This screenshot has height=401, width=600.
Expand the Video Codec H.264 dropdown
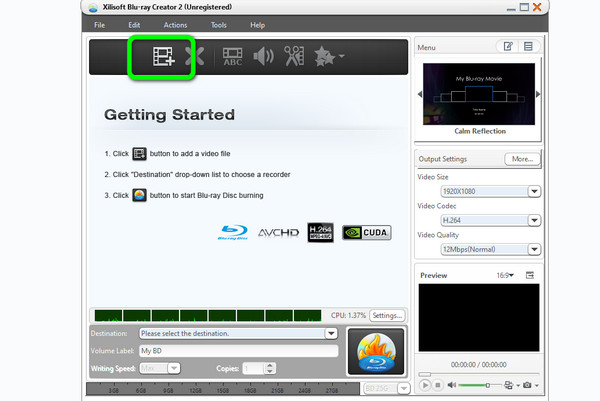coord(534,220)
